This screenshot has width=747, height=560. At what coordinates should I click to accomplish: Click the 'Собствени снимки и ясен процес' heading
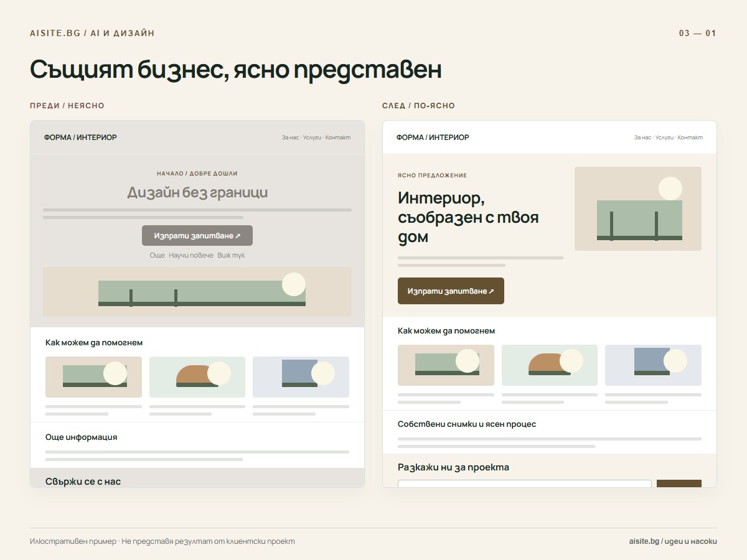(x=467, y=424)
